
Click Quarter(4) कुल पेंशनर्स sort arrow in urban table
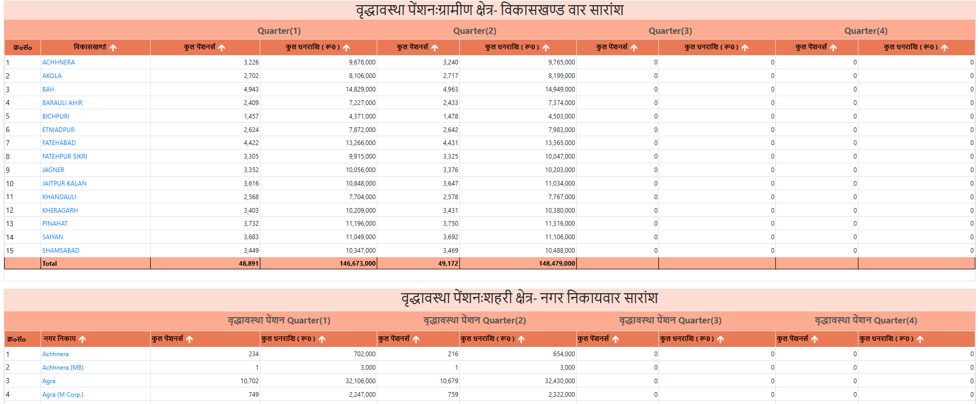pos(815,340)
